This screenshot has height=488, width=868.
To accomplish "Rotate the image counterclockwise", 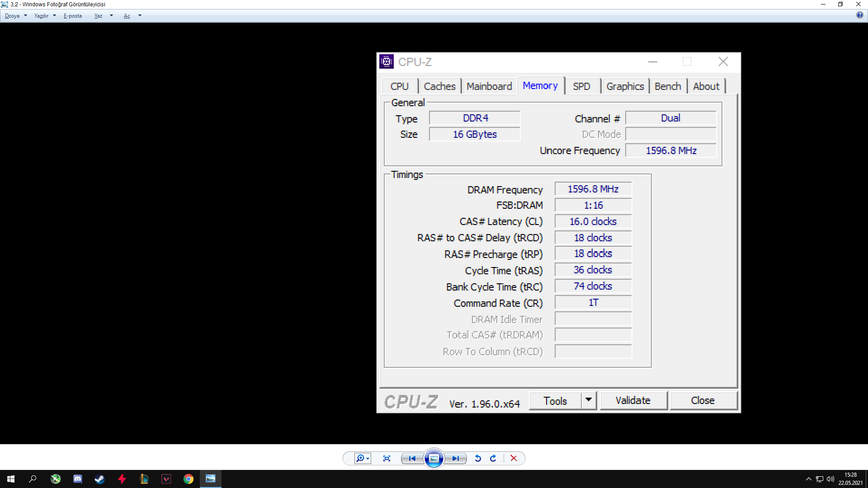I will (478, 458).
